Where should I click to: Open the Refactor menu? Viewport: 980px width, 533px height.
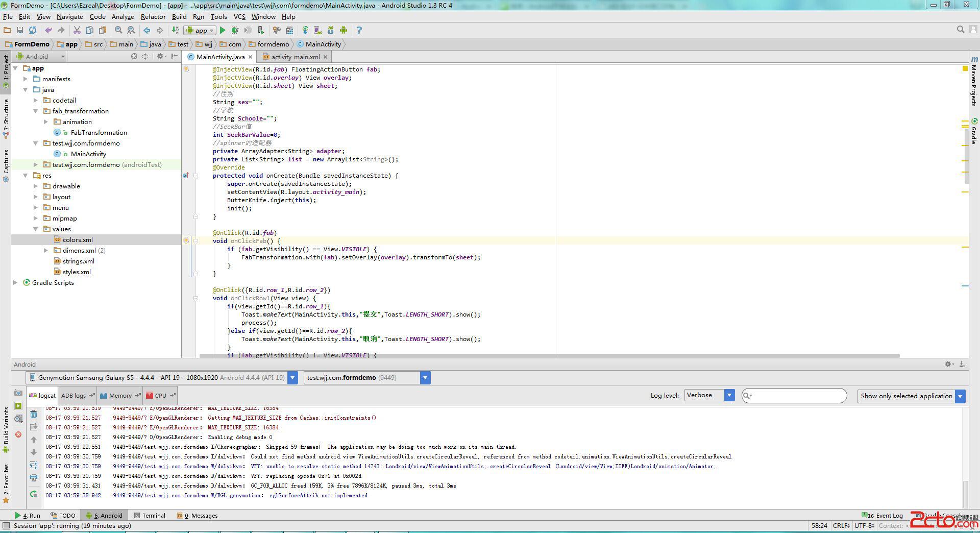pos(153,17)
